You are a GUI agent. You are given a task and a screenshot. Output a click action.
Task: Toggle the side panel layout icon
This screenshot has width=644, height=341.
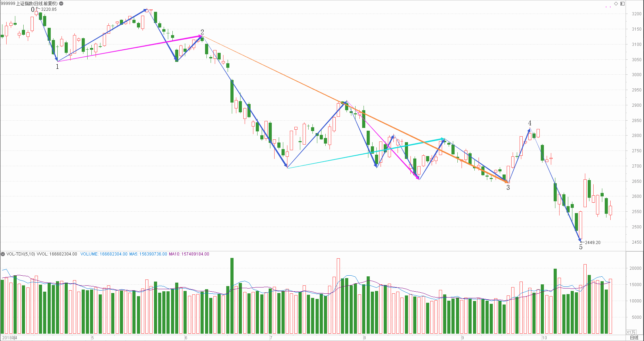pos(622,3)
